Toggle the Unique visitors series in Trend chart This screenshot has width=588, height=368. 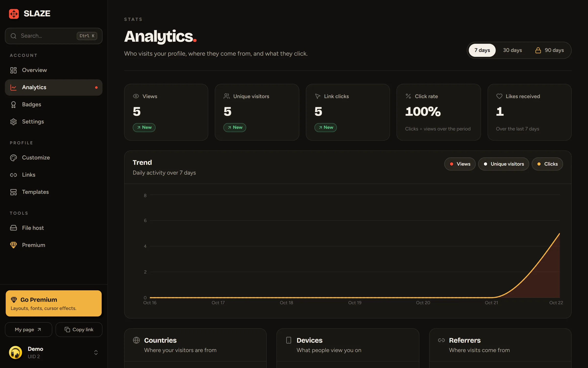click(x=503, y=164)
